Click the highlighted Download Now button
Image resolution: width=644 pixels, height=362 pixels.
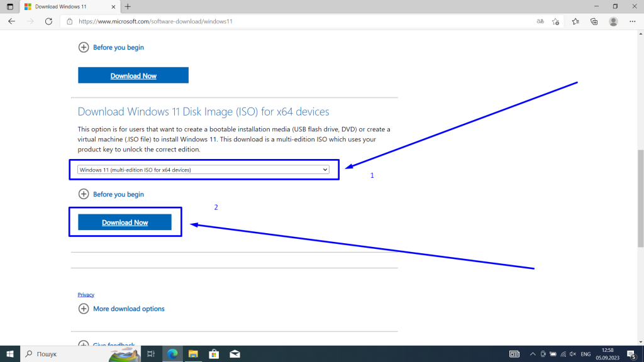125,222
